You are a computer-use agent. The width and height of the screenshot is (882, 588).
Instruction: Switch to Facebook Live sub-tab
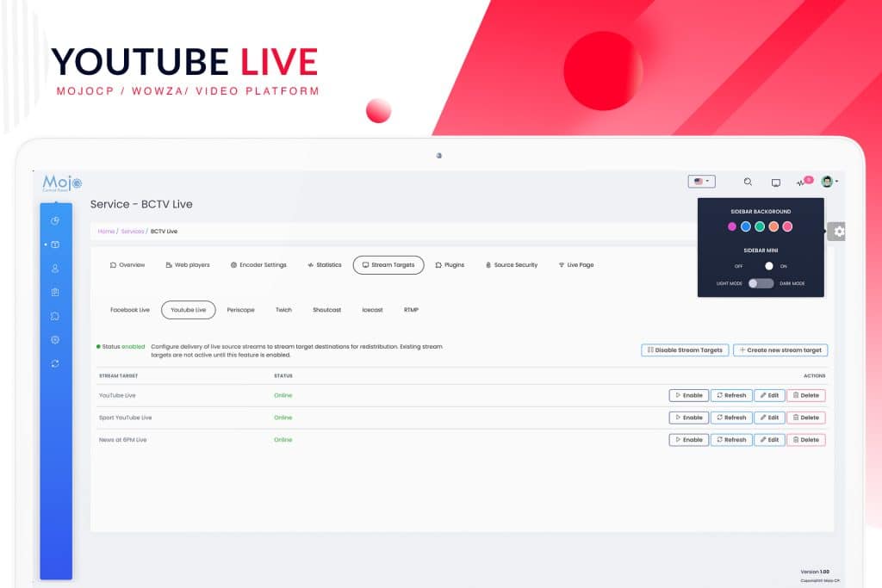130,310
